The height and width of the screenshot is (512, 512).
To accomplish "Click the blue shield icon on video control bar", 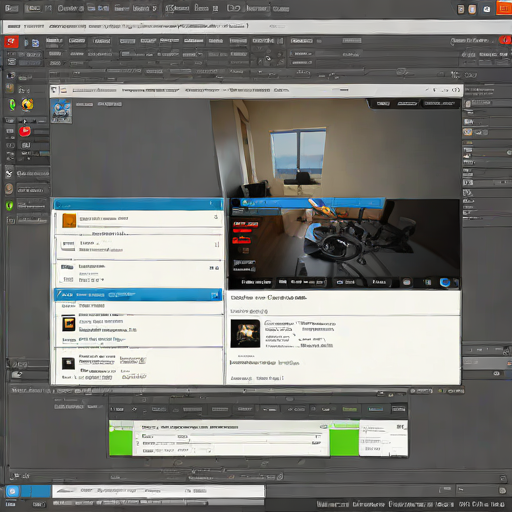I will tap(445, 283).
